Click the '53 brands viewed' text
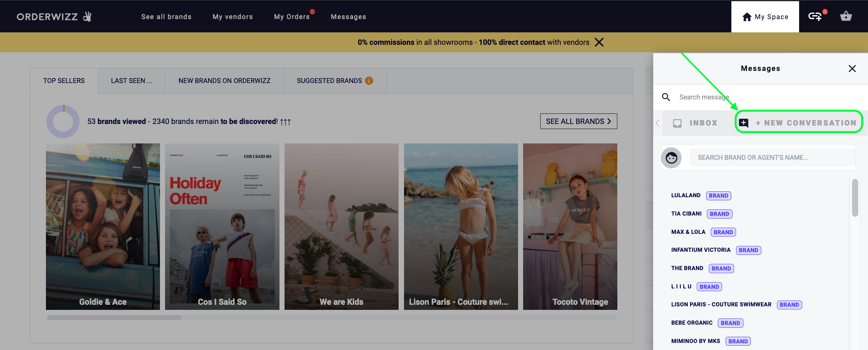Screen dimensions: 868x350 (x=116, y=122)
